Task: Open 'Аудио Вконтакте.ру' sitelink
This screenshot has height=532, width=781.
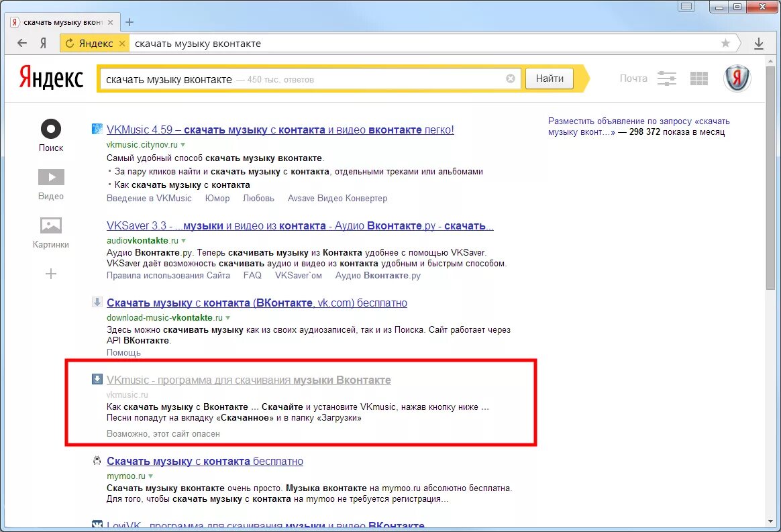Action: pyautogui.click(x=378, y=276)
